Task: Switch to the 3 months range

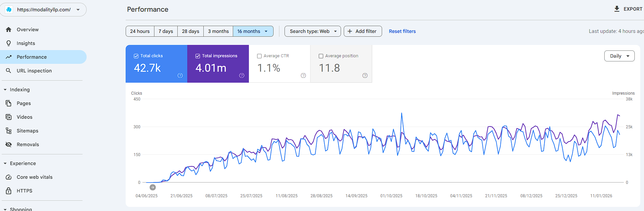Action: [x=218, y=31]
